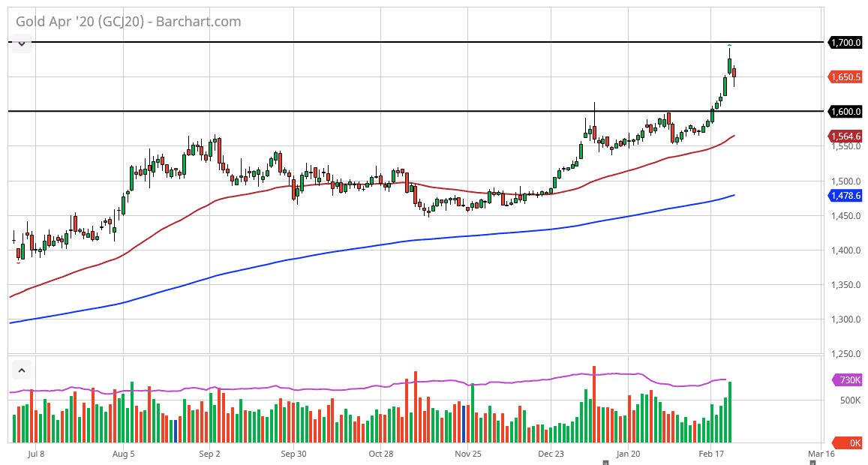Screen dimensions: 868x465
Task: Click the 1,700.0 price flag on right axis
Action: [846, 42]
